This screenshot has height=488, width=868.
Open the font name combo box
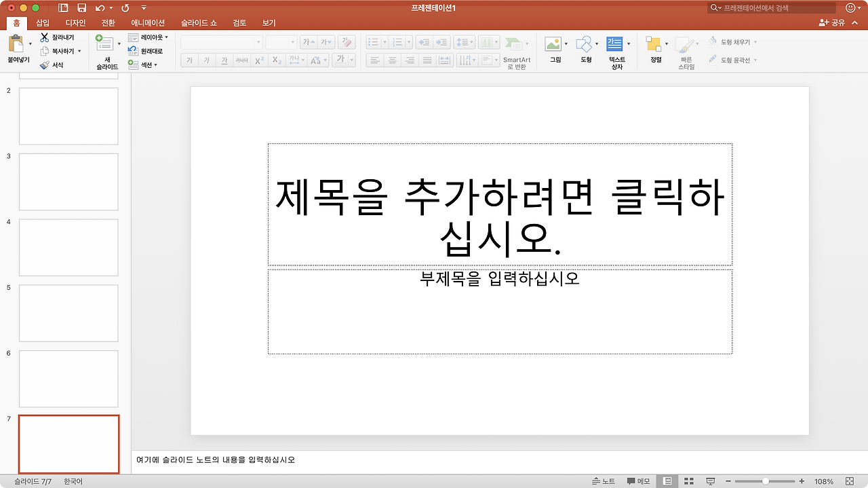click(x=222, y=42)
